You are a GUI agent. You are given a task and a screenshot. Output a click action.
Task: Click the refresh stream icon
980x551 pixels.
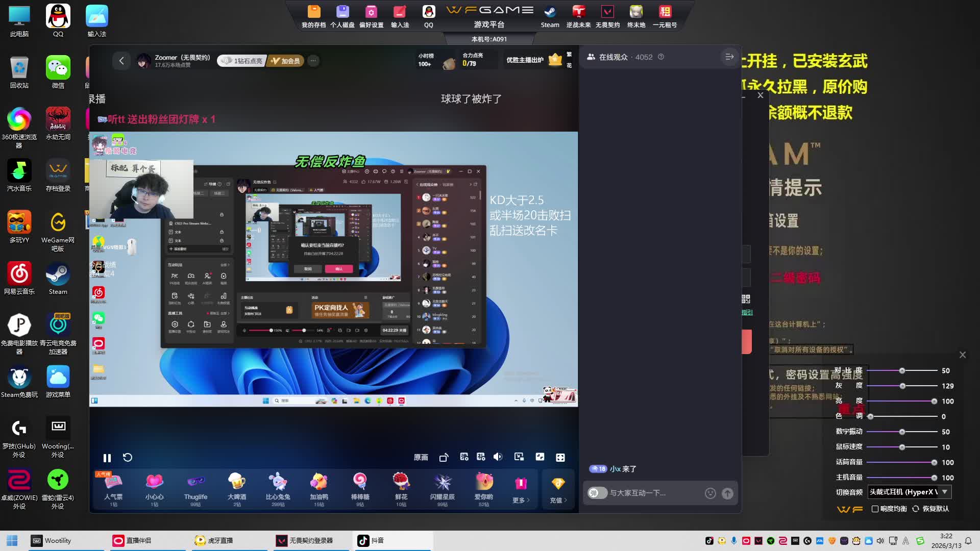(128, 458)
